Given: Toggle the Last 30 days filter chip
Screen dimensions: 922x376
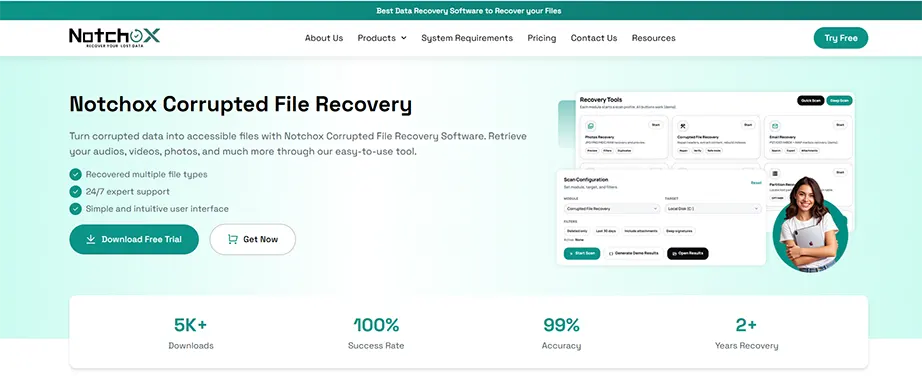Looking at the screenshot, I should point(606,231).
